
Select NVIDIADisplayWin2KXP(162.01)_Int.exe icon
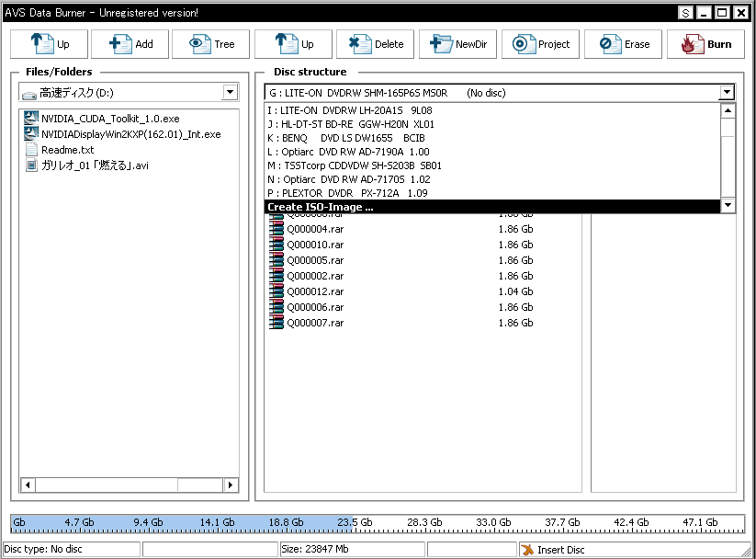31,133
